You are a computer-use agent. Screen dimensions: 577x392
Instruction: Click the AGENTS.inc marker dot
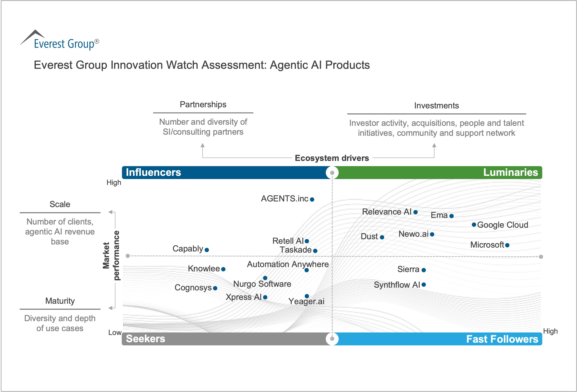312,199
